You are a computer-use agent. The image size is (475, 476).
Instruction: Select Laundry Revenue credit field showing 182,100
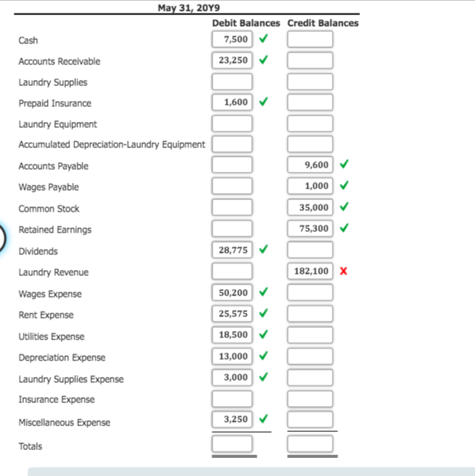tap(310, 271)
